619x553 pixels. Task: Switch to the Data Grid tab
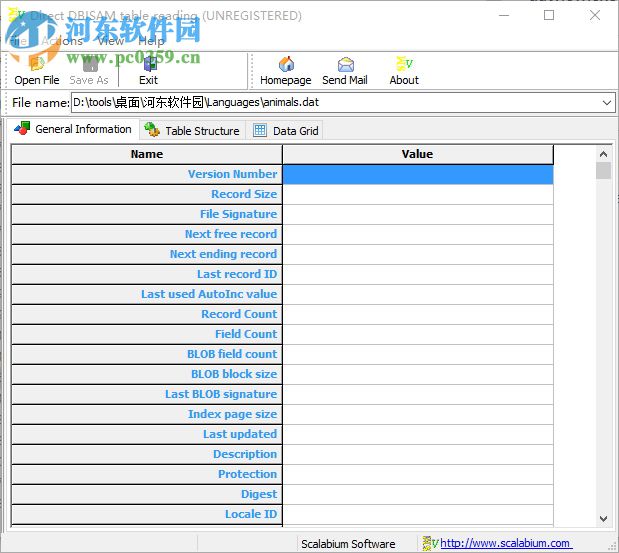285,130
